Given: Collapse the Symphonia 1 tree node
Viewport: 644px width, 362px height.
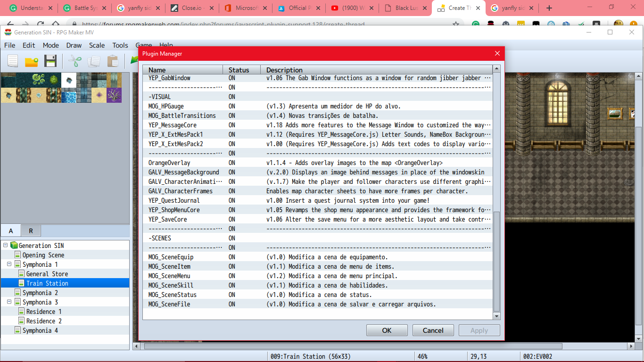Looking at the screenshot, I should coord(9,264).
